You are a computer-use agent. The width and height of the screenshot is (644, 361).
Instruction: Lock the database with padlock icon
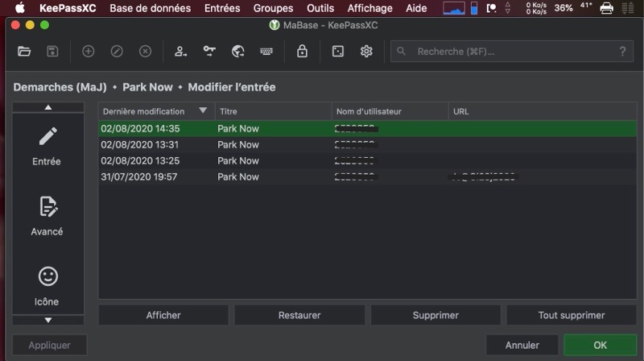click(x=302, y=52)
